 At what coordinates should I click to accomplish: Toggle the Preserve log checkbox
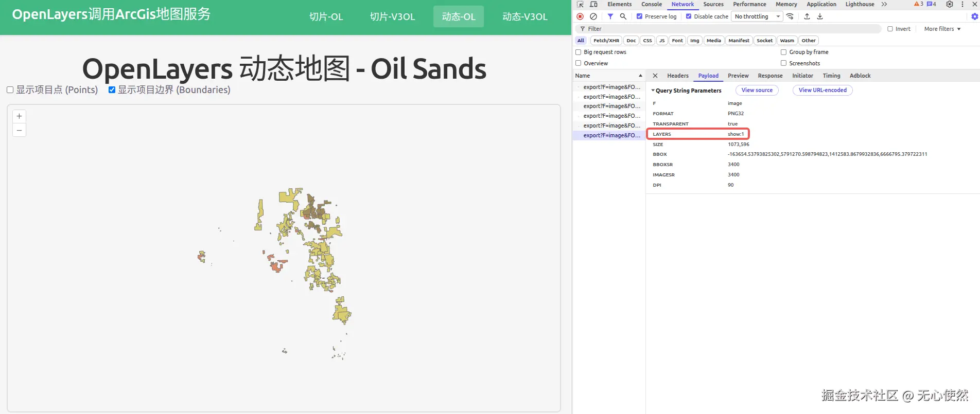(x=639, y=16)
